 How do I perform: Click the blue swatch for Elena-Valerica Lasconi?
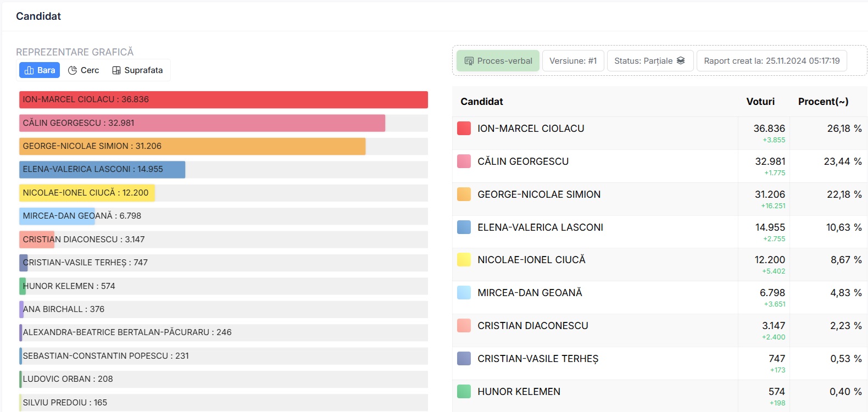[464, 227]
